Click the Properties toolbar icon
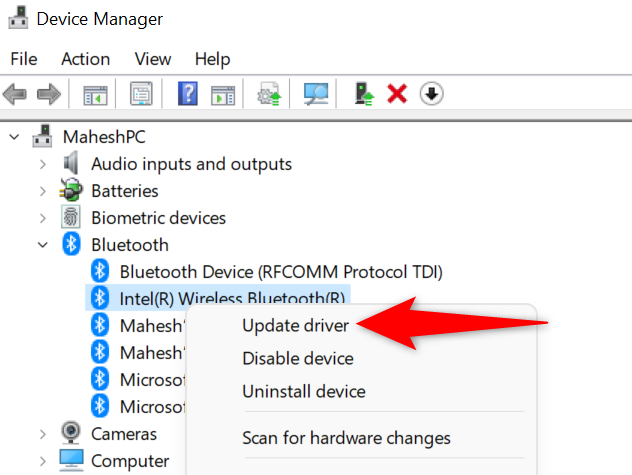Image resolution: width=632 pixels, height=475 pixels. pyautogui.click(x=141, y=94)
